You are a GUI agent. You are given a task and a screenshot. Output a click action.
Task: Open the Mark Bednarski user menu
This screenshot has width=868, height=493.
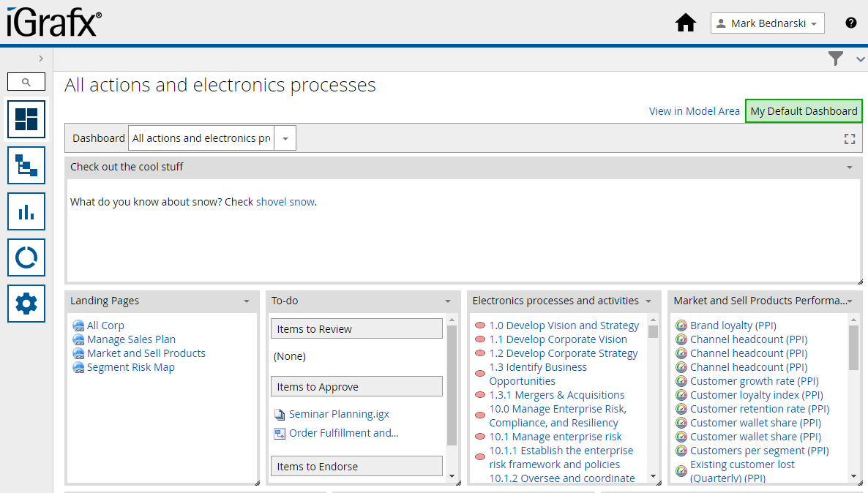(767, 23)
